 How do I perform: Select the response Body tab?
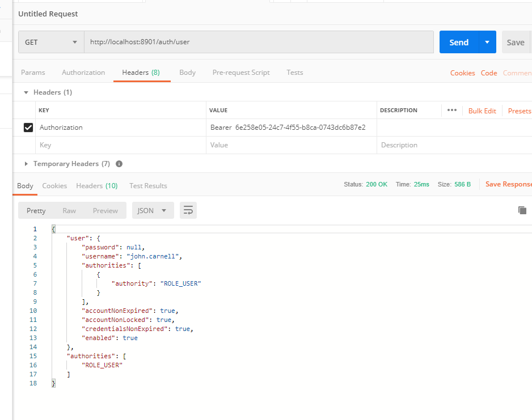coord(25,186)
